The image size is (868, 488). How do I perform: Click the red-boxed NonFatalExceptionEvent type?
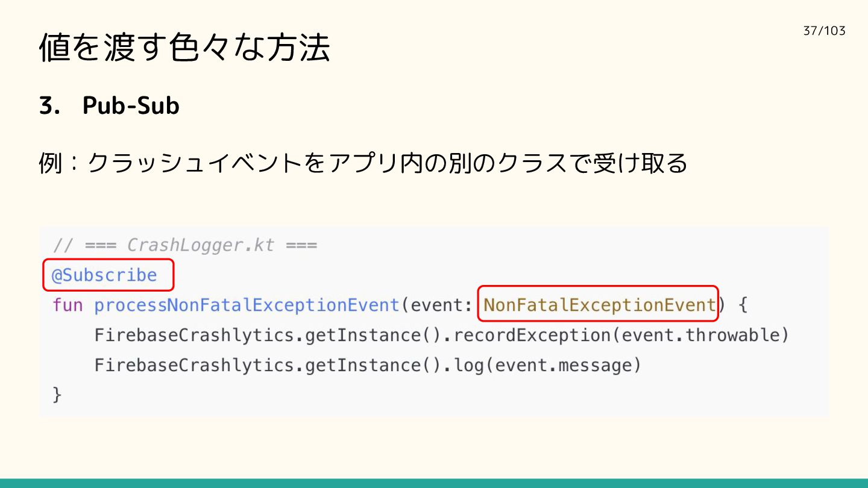tap(599, 304)
